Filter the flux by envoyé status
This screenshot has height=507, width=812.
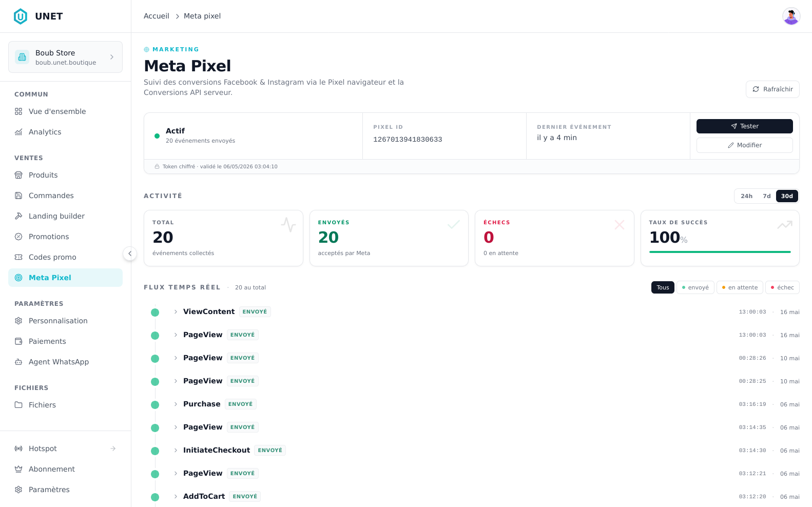point(695,287)
